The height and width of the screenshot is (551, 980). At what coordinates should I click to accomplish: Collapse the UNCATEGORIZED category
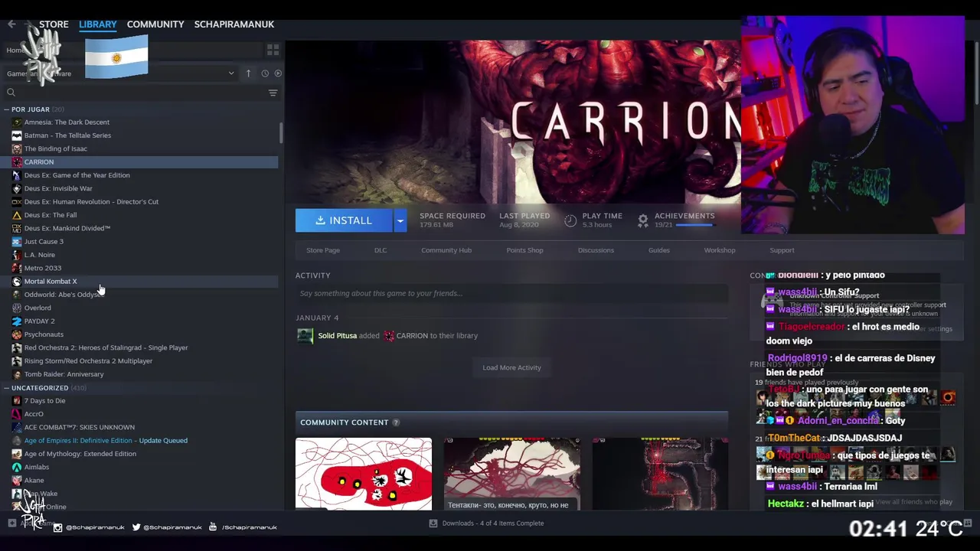pos(6,388)
